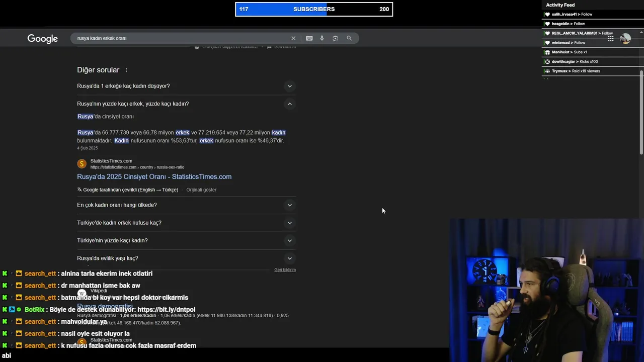Open Google Lens image search

336,38
